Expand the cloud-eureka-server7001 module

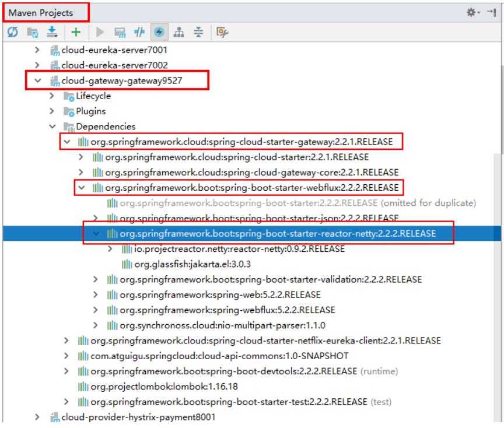pyautogui.click(x=37, y=50)
